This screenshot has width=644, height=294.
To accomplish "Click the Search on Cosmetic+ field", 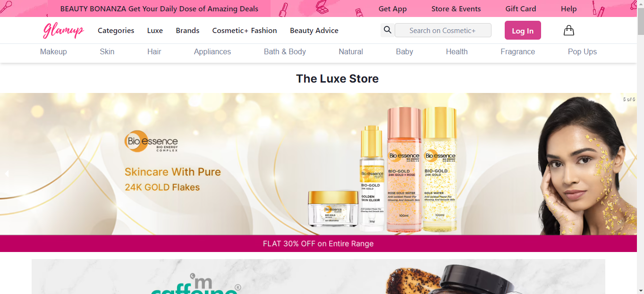I will [x=443, y=30].
